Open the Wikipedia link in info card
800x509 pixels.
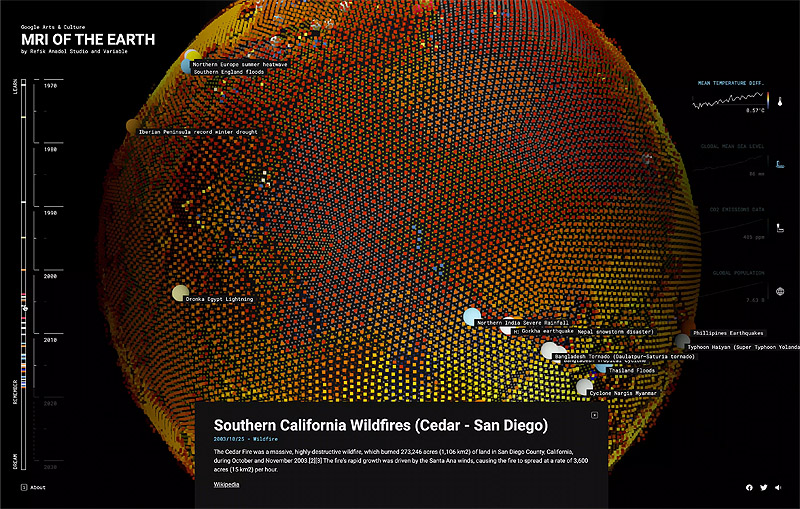226,484
